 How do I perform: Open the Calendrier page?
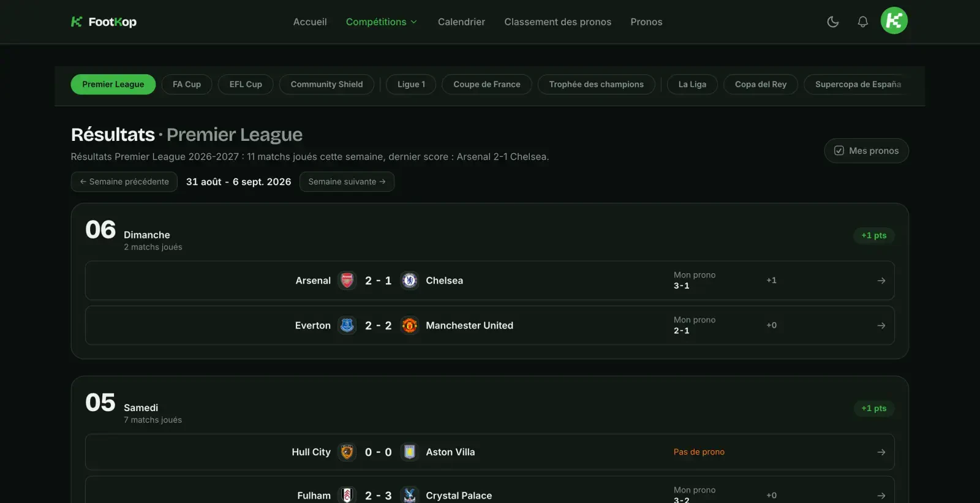tap(461, 22)
